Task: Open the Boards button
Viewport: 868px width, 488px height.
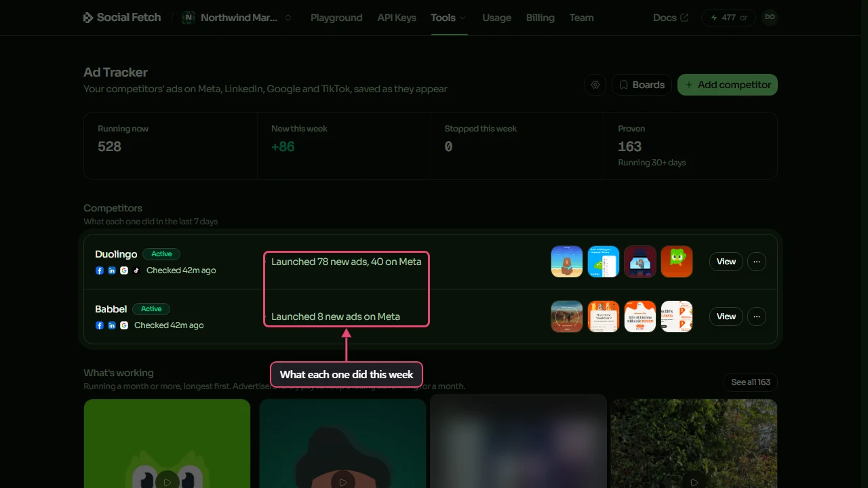Action: pyautogui.click(x=642, y=85)
